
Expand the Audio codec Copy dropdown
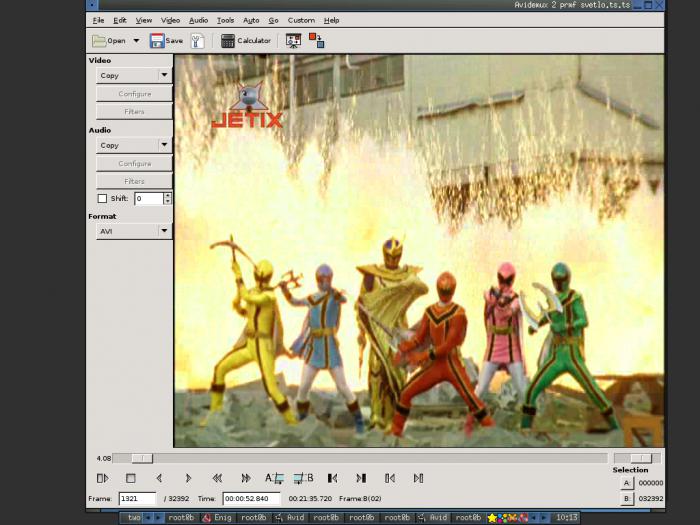tap(134, 145)
